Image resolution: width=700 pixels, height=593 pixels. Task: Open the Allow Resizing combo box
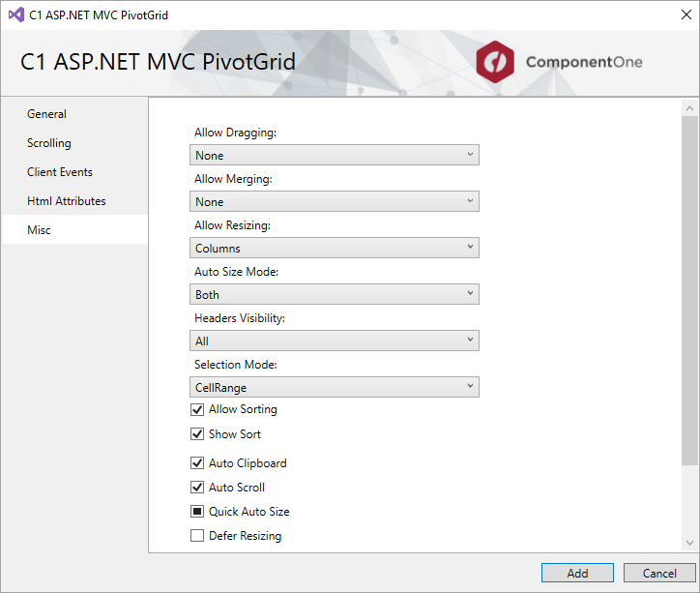(335, 248)
